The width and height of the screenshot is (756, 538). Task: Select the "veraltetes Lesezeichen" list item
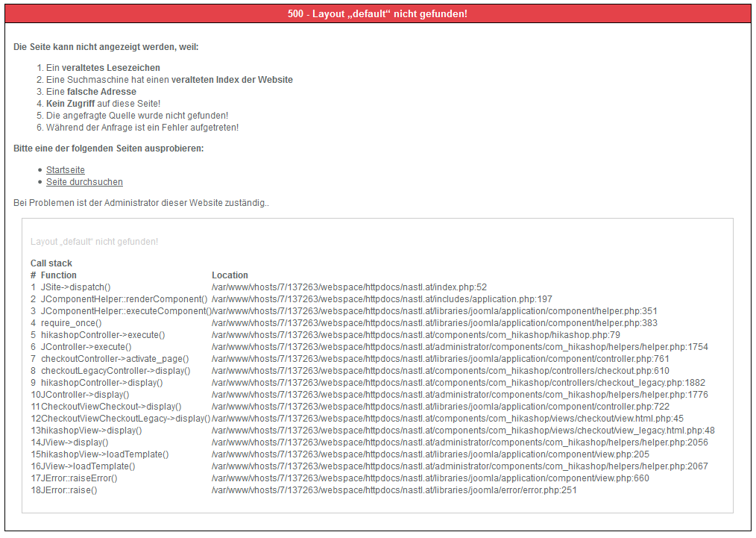click(x=103, y=68)
